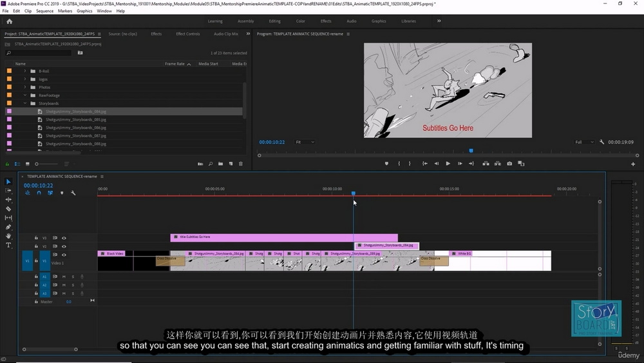Open the Markers menu

tap(65, 11)
